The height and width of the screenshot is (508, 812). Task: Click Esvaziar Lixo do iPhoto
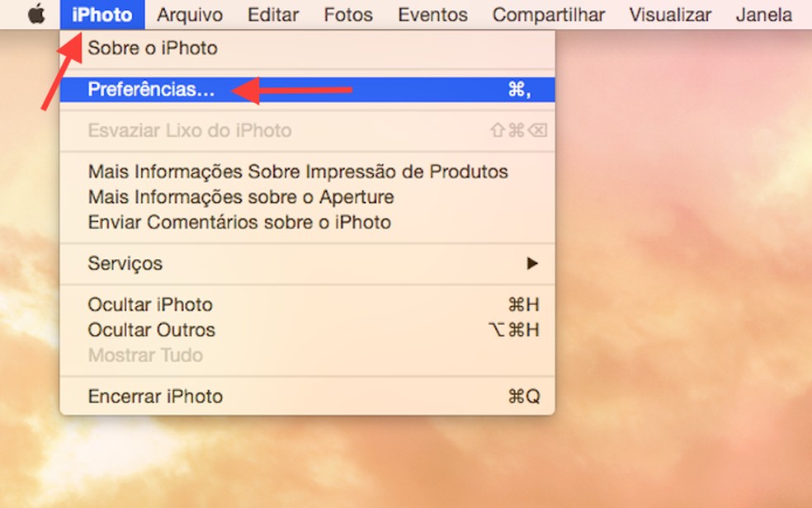[x=189, y=130]
